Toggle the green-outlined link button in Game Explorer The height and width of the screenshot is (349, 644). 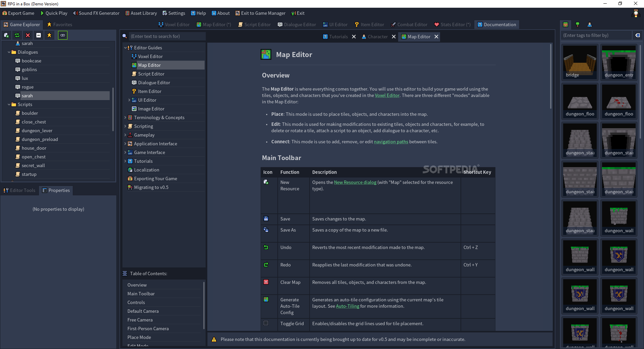click(x=63, y=35)
